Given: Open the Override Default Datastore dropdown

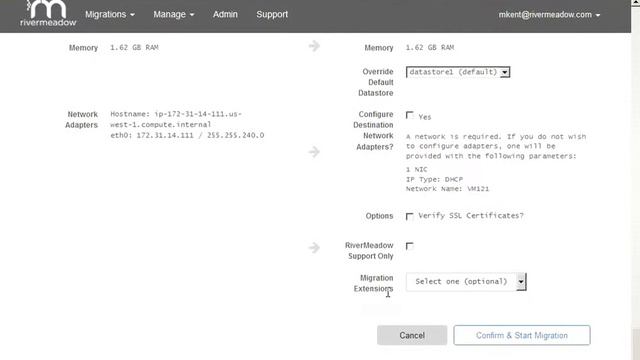Looking at the screenshot, I should point(458,72).
